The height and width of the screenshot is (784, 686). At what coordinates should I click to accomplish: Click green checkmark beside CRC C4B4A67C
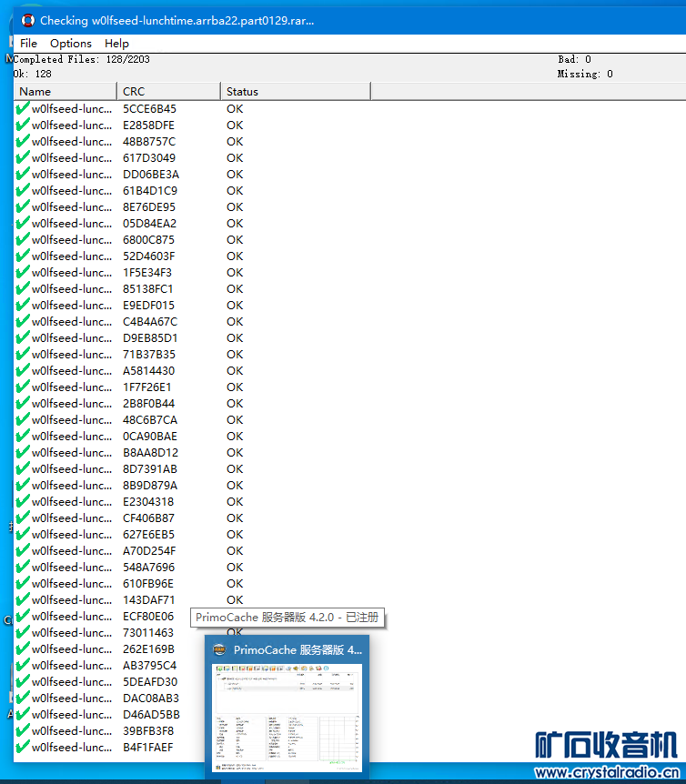point(23,321)
